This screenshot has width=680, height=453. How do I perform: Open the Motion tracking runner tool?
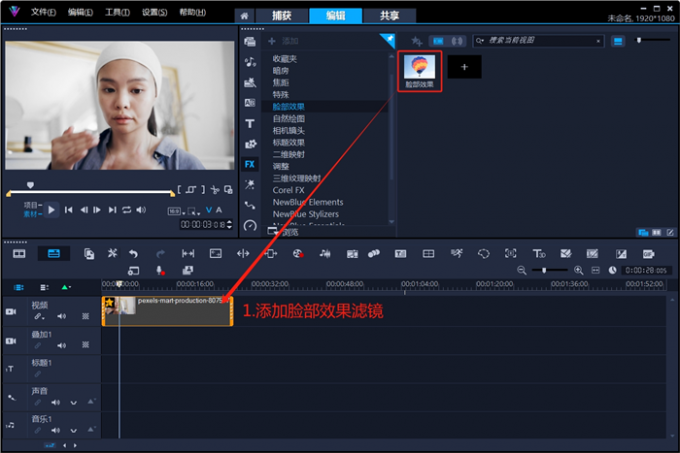[x=456, y=253]
